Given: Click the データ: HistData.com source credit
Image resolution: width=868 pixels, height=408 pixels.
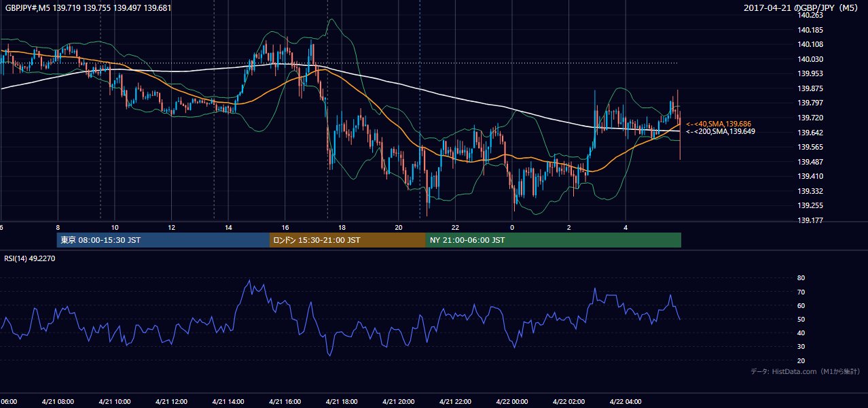Looking at the screenshot, I should (806, 371).
